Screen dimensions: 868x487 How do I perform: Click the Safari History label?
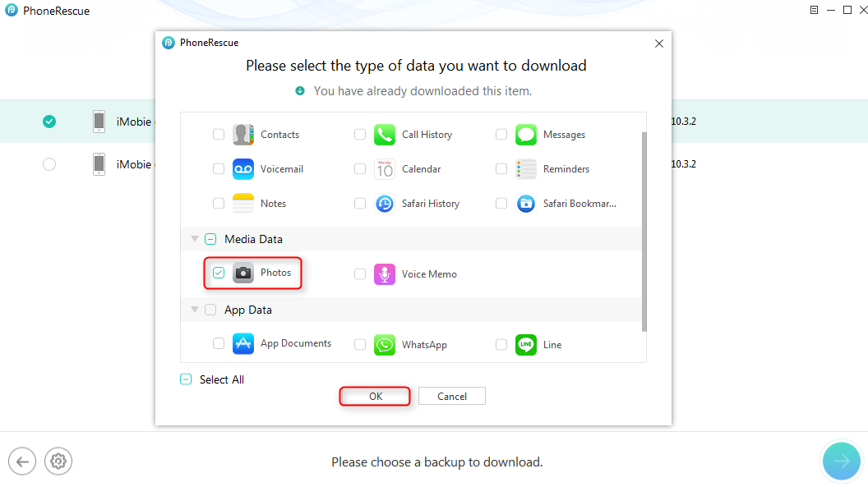pyautogui.click(x=431, y=204)
